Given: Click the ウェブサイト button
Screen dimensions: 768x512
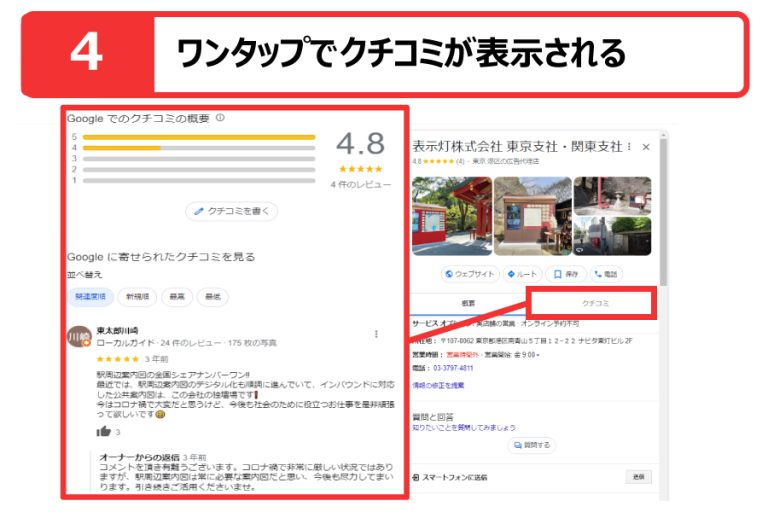Looking at the screenshot, I should [x=470, y=274].
